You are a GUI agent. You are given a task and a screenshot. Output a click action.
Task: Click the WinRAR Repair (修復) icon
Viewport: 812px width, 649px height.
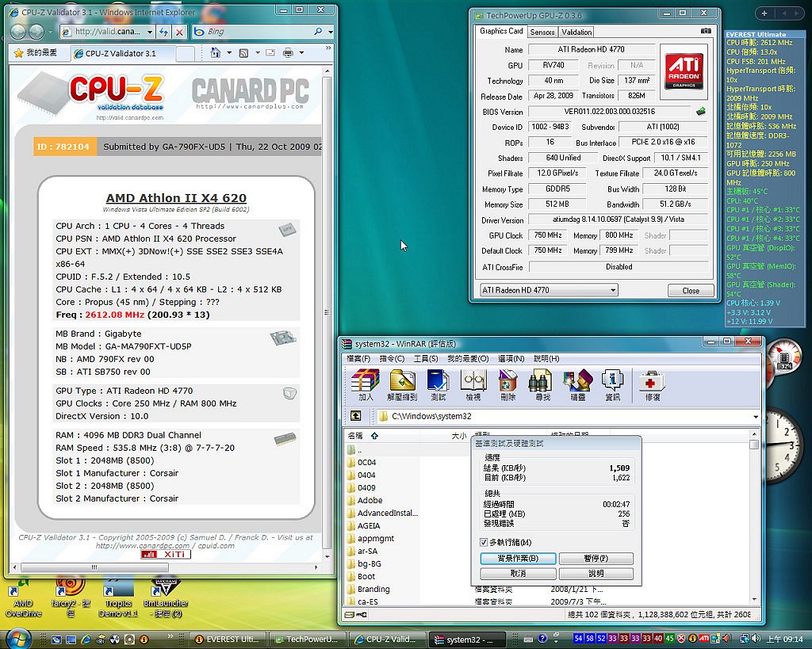point(652,385)
